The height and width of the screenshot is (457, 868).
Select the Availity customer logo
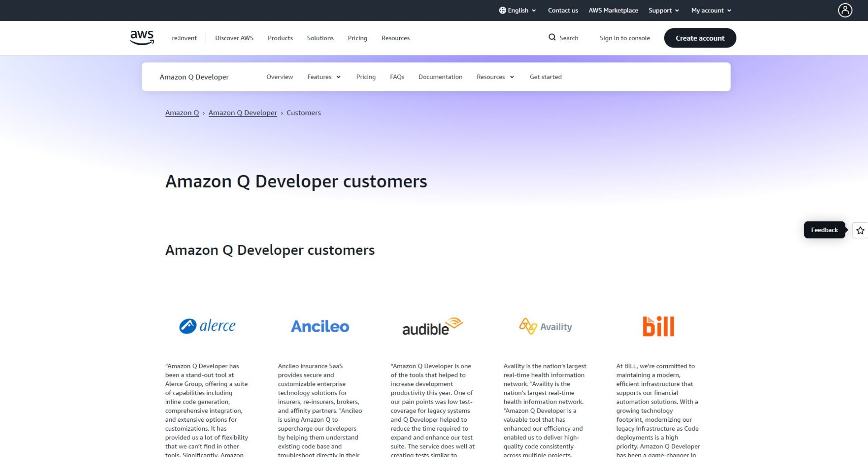545,326
